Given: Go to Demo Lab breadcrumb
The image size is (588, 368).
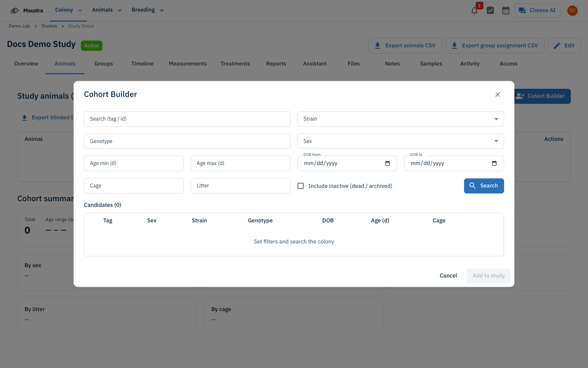Looking at the screenshot, I should tap(19, 26).
